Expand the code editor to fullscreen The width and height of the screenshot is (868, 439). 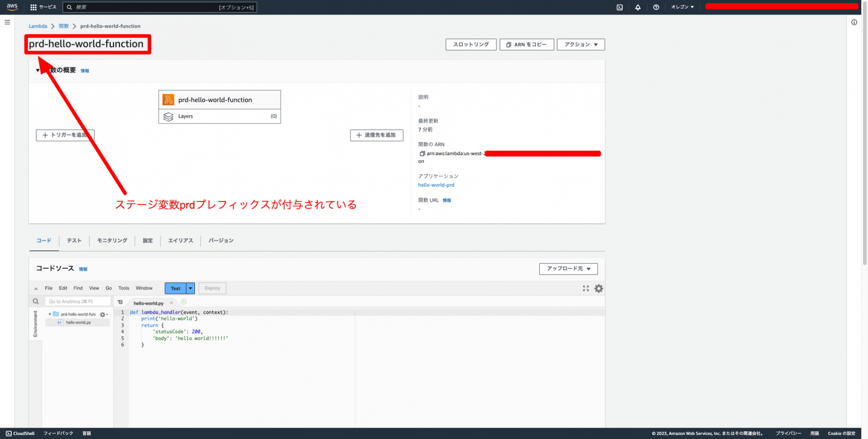(585, 288)
